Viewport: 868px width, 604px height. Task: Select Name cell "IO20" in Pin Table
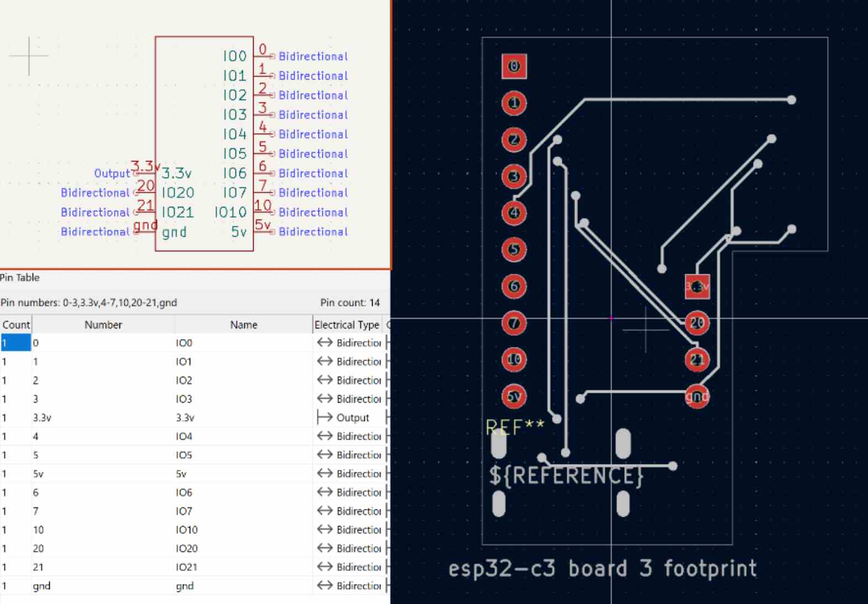[243, 549]
